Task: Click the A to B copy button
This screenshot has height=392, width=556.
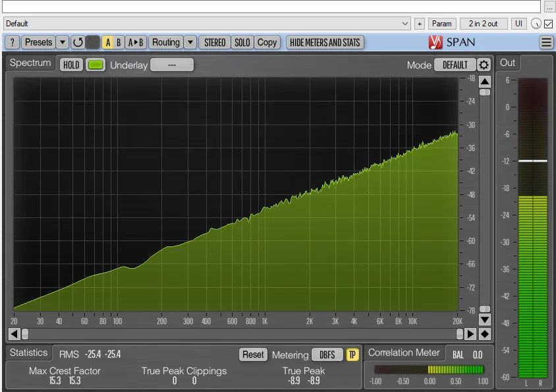Action: coord(136,42)
